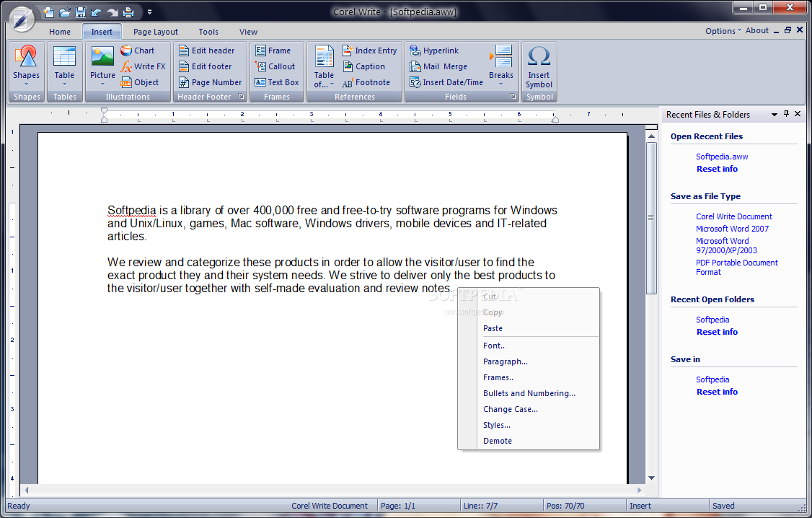Click the Corel Write application orb button
This screenshot has height=518, width=812.
pyautogui.click(x=22, y=19)
